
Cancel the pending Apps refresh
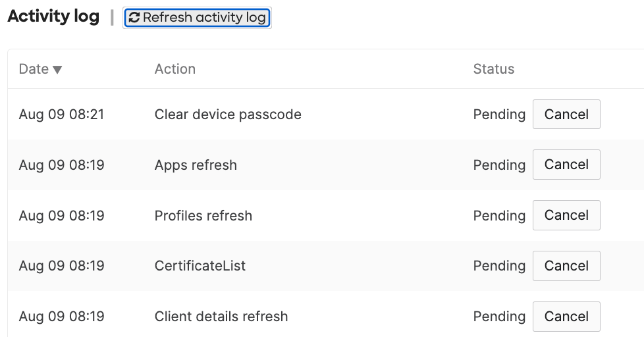[x=566, y=165]
